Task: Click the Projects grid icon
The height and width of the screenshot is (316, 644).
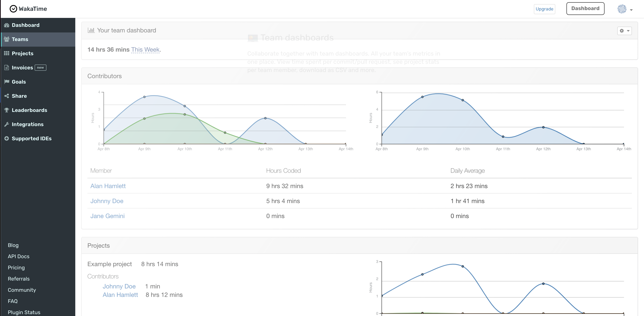Action: tap(7, 53)
